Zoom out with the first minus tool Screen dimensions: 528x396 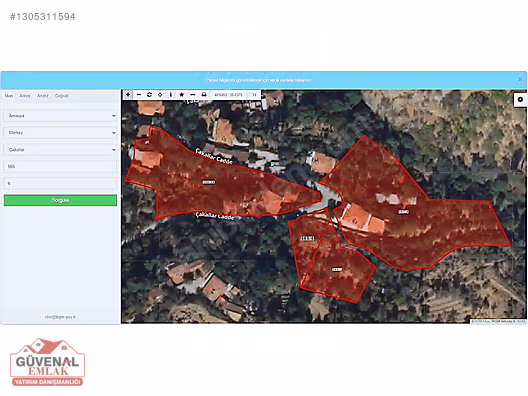(139, 95)
